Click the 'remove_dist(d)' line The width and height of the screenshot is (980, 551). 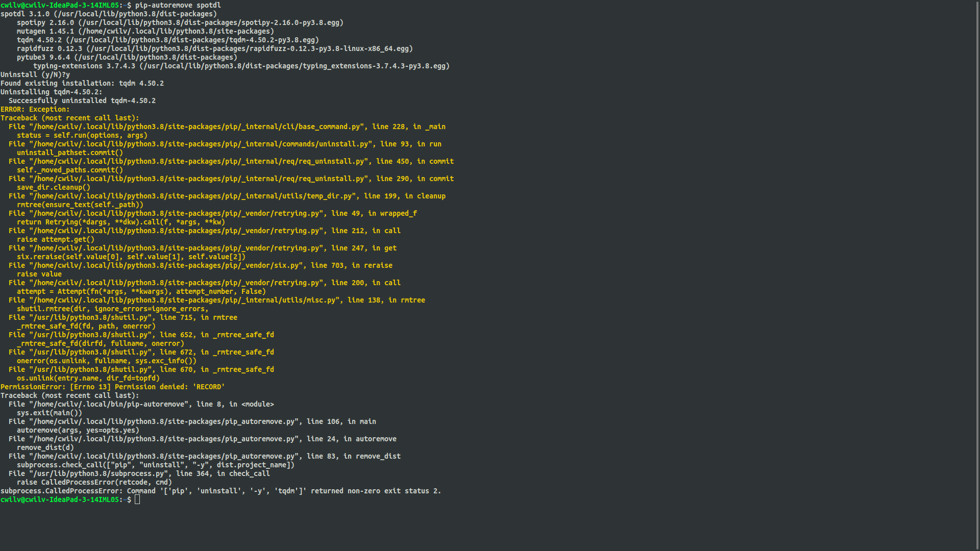[x=45, y=447]
